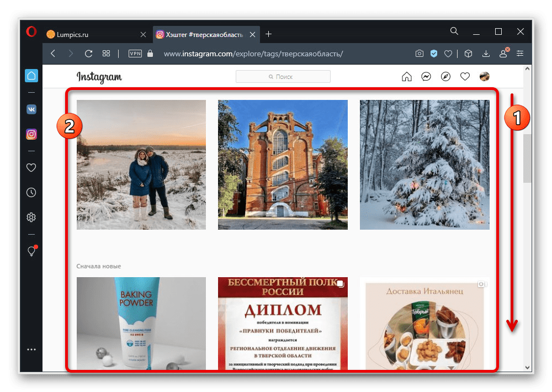
Task: Open Instagram activity heart
Action: pyautogui.click(x=465, y=76)
